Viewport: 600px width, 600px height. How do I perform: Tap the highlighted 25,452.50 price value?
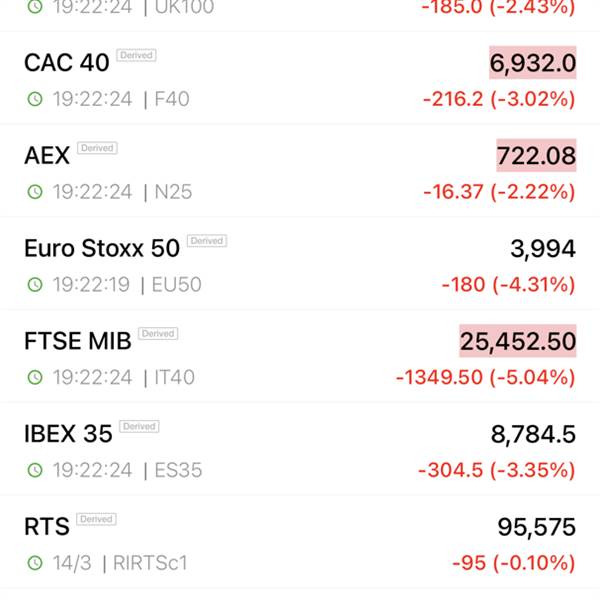(518, 341)
